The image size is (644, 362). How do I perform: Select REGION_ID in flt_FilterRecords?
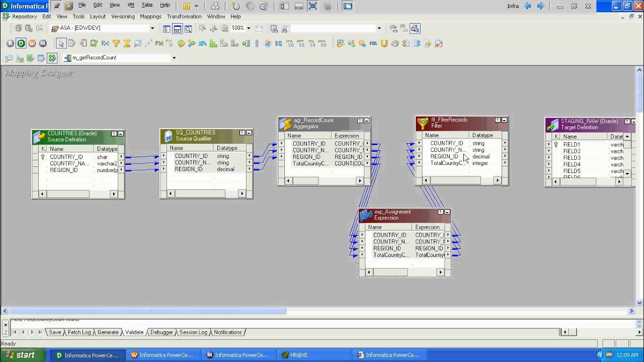click(x=444, y=156)
